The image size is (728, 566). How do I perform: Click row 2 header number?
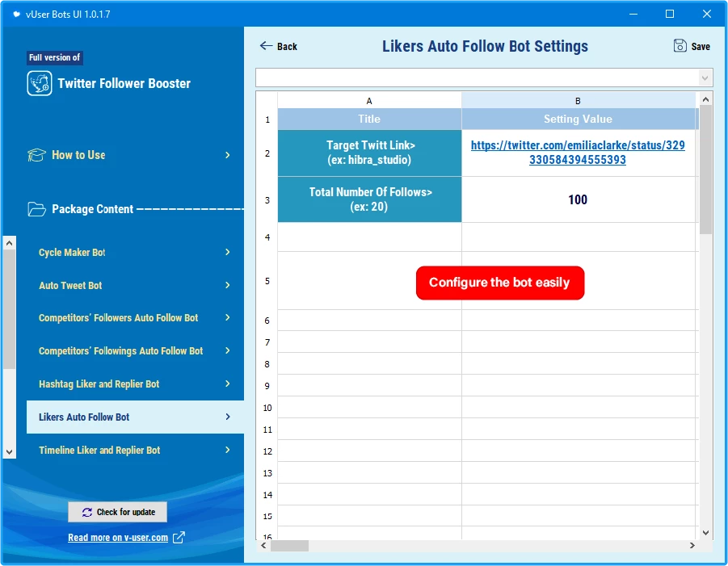tap(267, 153)
